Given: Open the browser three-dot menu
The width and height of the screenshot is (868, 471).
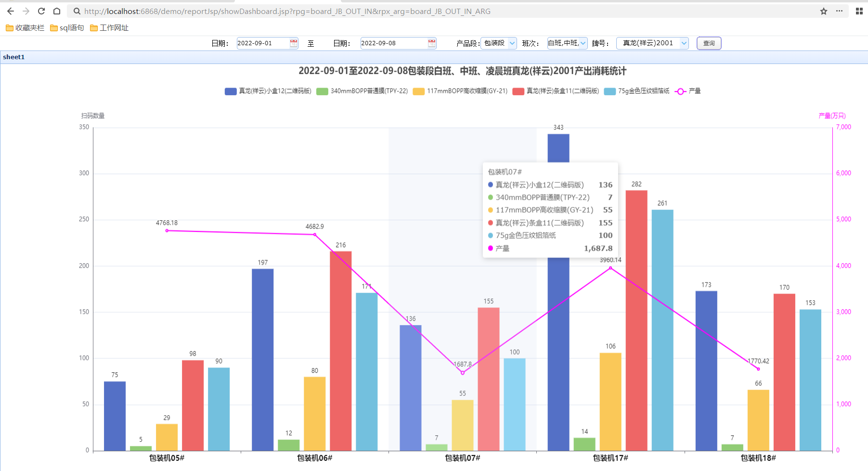Looking at the screenshot, I should click(x=839, y=11).
